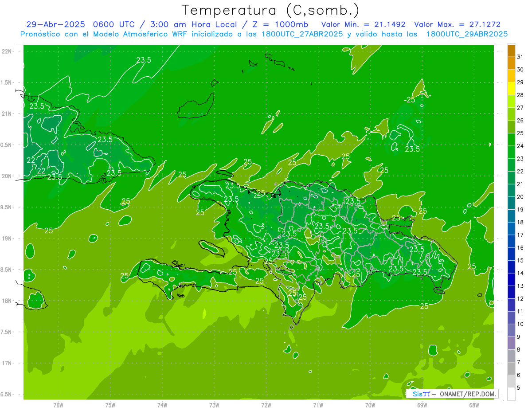Screen dimensions: 532x411
Task: Click the '21N' latitude axis label
Action: point(7,114)
